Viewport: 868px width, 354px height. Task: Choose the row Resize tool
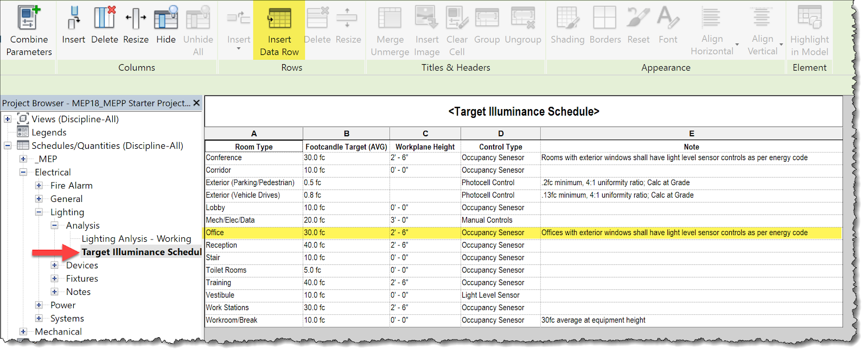click(x=348, y=25)
